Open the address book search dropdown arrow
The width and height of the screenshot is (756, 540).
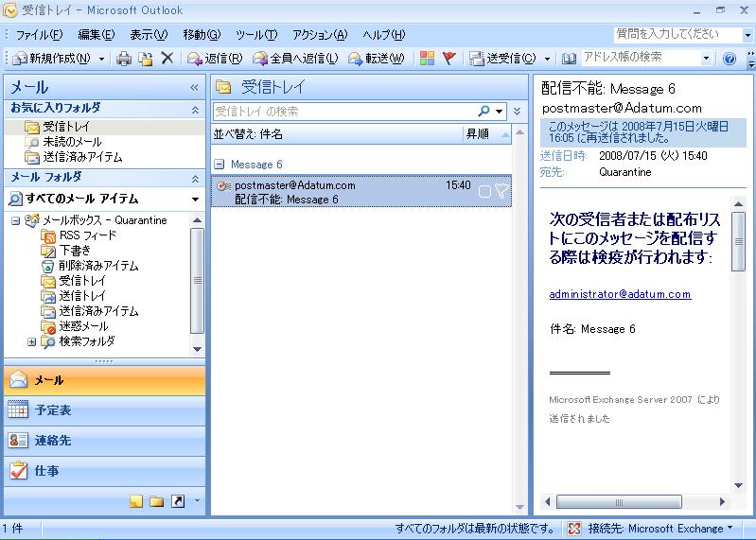707,59
